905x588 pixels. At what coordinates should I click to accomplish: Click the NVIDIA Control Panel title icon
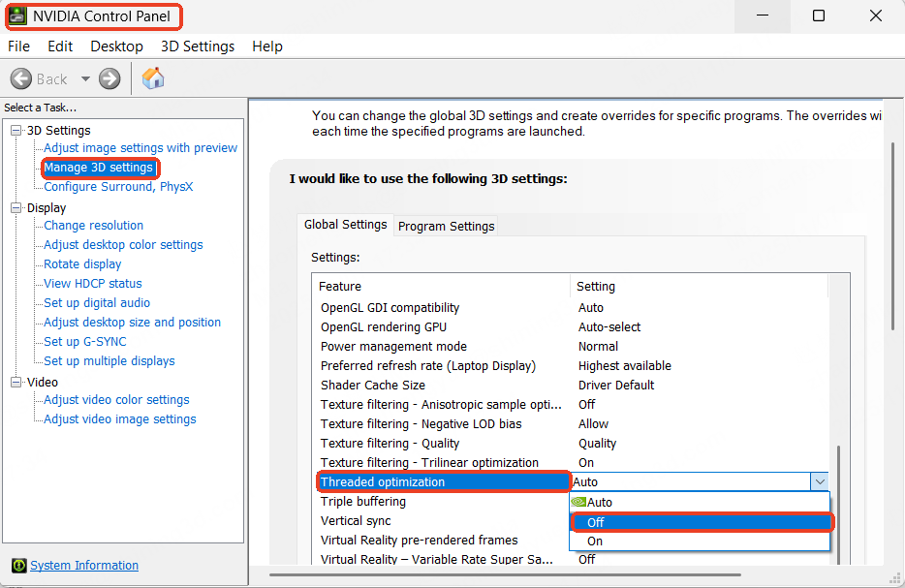click(17, 16)
